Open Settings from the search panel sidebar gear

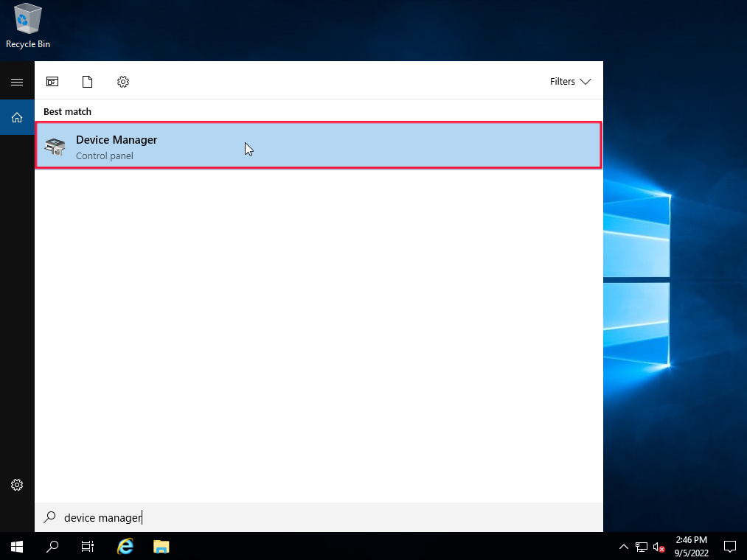pos(17,484)
